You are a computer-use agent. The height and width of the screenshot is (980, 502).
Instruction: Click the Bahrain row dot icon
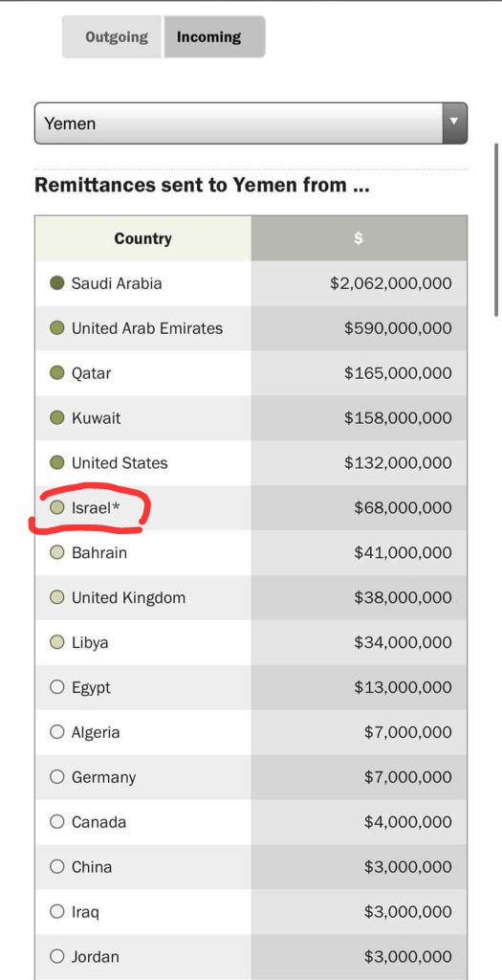point(56,552)
